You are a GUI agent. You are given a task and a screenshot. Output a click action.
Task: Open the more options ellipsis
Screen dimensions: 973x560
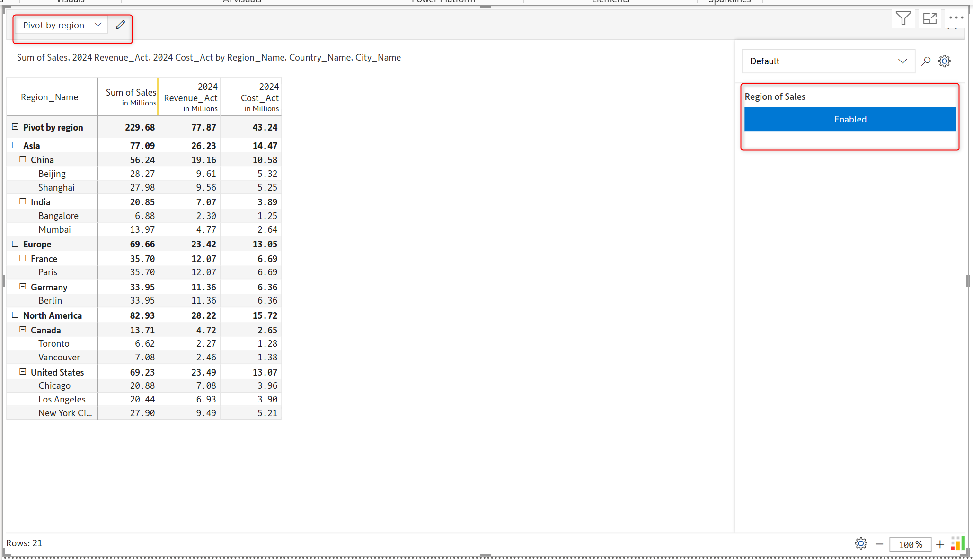click(955, 17)
